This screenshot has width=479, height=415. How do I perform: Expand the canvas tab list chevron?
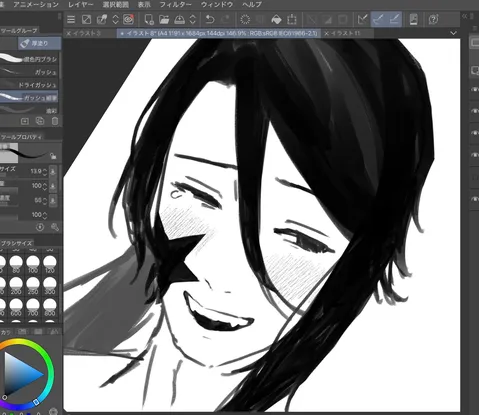[453, 33]
